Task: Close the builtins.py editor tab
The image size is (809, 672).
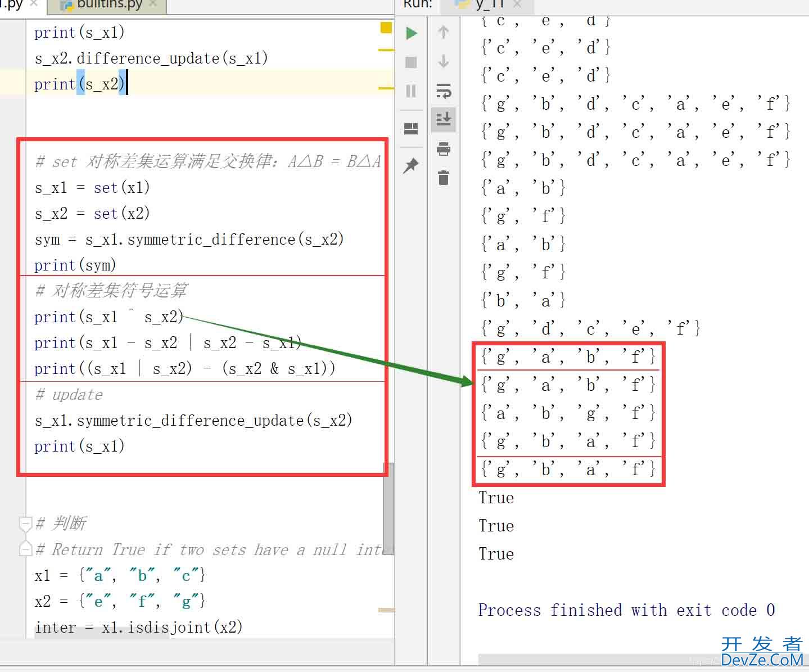Action: click(x=152, y=4)
